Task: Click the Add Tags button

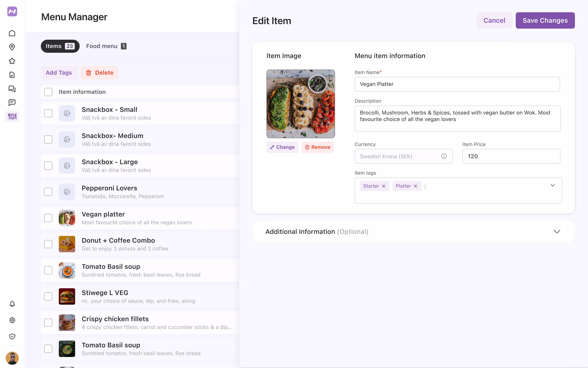Action: coord(59,73)
